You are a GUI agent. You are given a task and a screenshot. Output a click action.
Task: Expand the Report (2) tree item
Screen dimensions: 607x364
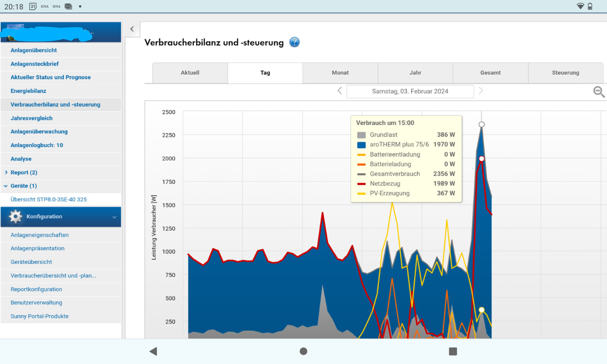pos(6,172)
